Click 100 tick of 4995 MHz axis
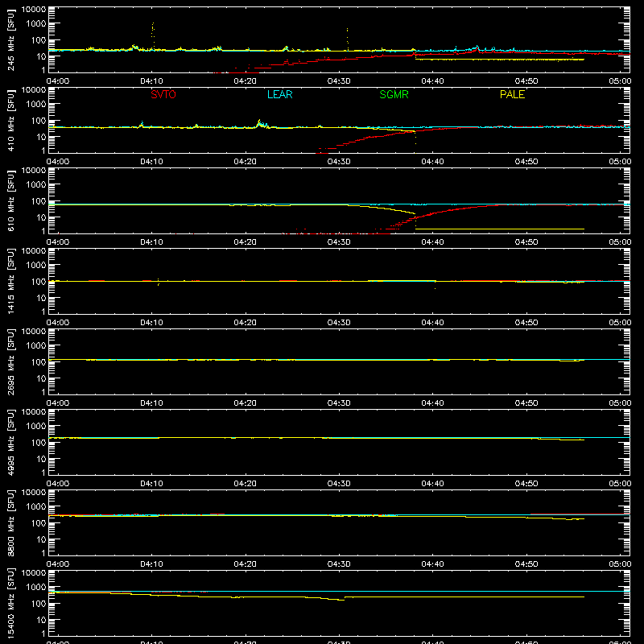The image size is (644, 644). [39, 442]
